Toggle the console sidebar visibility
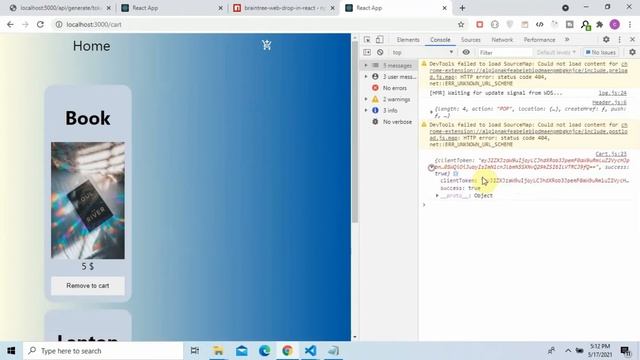 click(367, 52)
